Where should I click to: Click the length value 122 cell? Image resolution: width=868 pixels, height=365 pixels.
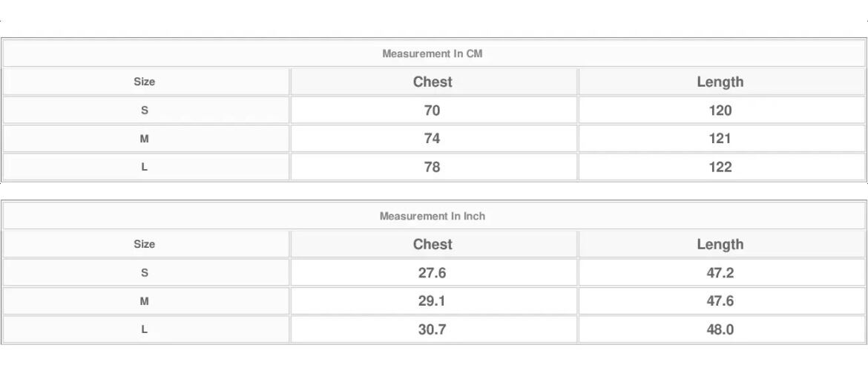coord(720,167)
